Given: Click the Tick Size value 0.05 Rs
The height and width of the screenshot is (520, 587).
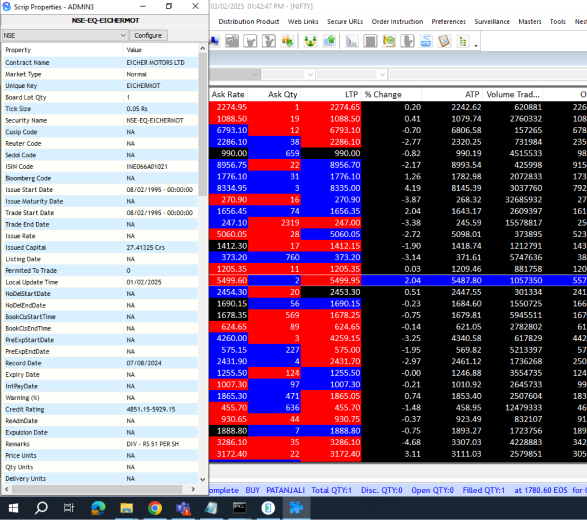Looking at the screenshot, I should click(137, 109).
